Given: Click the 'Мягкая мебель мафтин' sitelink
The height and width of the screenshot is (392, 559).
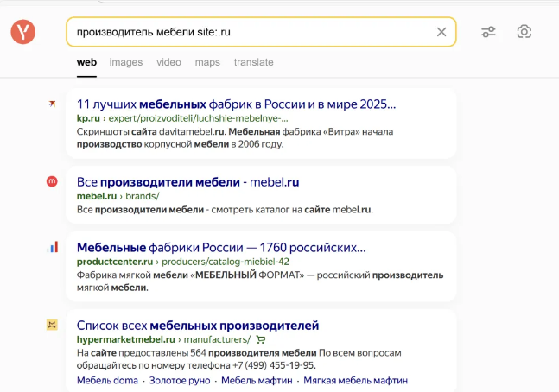Looking at the screenshot, I should 355,380.
